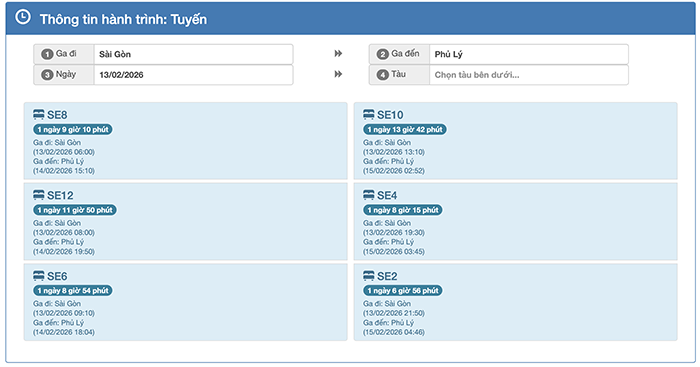The image size is (700, 367).
Task: Click the '1 ngày 8 giờ 15 phút' duration badge
Action: (403, 210)
